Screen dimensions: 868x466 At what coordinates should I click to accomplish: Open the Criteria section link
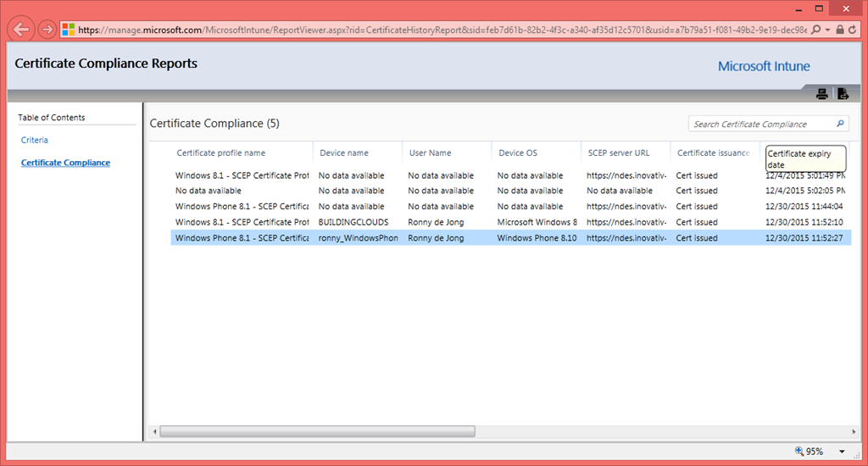pos(35,140)
